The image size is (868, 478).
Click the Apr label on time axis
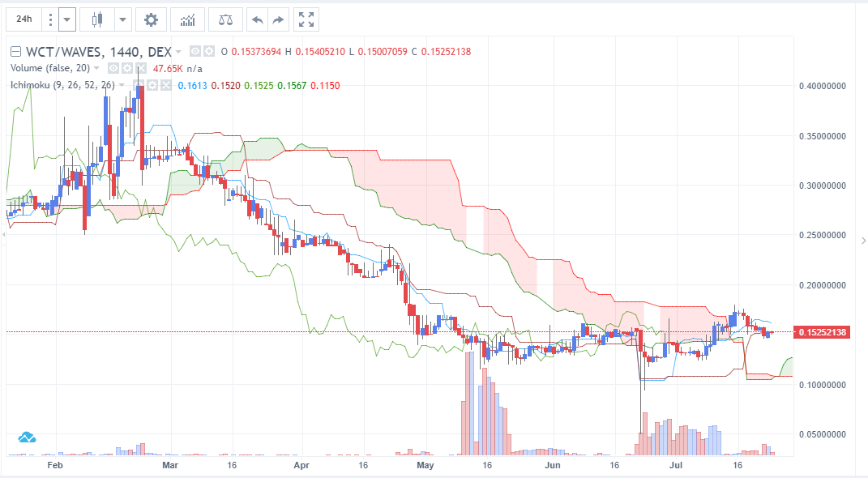(x=301, y=465)
